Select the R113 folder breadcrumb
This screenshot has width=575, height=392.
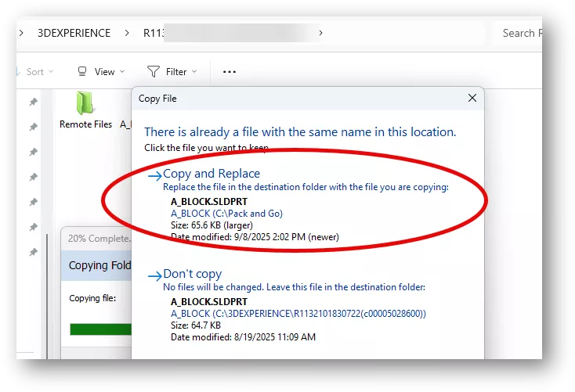coord(154,33)
